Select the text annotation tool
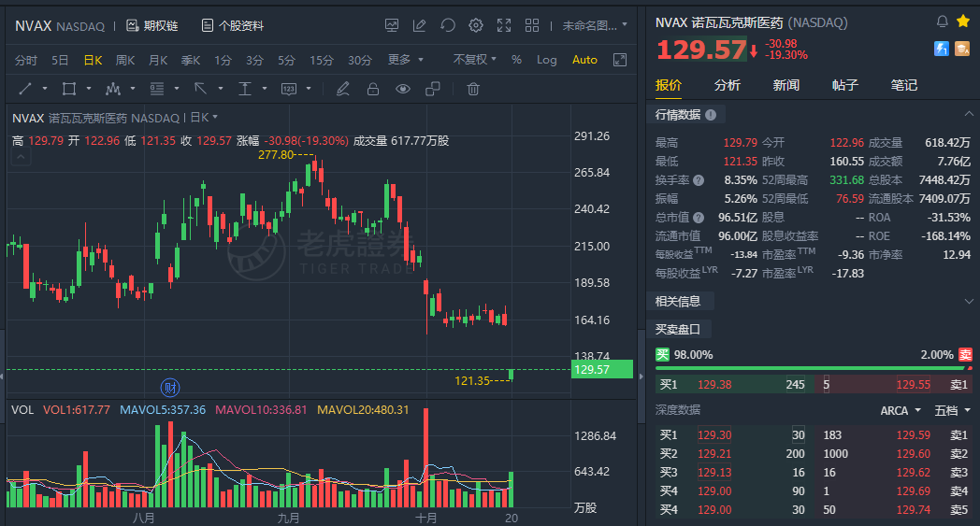 pyautogui.click(x=245, y=89)
